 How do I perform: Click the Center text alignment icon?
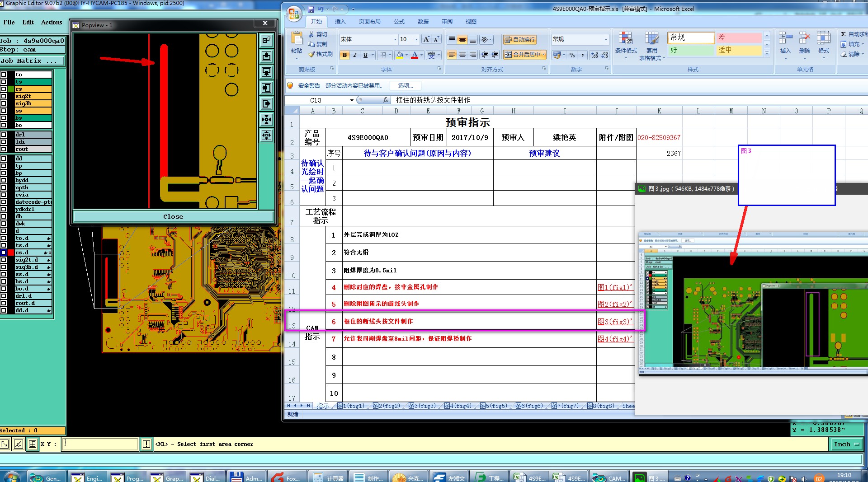[x=462, y=55]
